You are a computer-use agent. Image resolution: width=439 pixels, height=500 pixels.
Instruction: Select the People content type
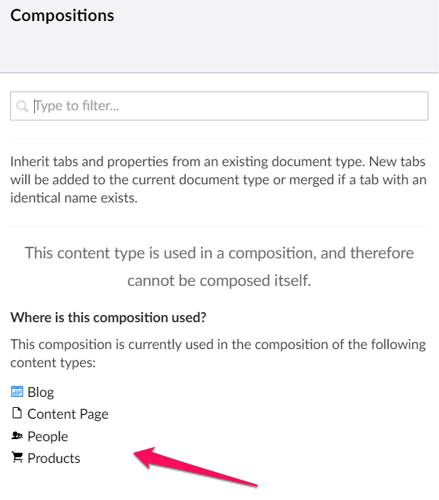(48, 436)
